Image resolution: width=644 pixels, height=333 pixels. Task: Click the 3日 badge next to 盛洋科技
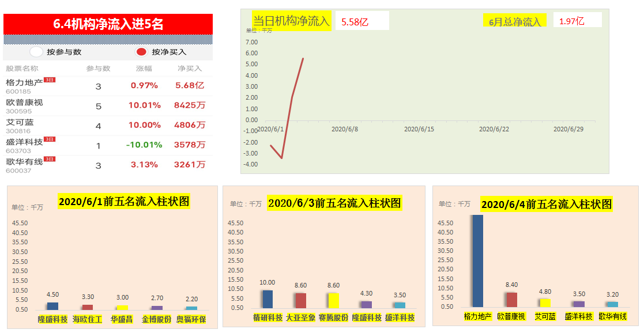click(50, 139)
